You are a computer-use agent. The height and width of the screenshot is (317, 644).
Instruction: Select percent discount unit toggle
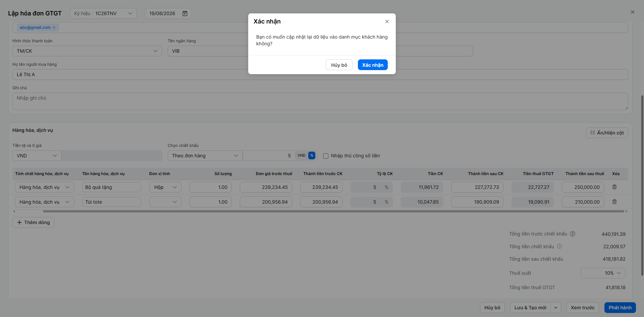pos(312,156)
